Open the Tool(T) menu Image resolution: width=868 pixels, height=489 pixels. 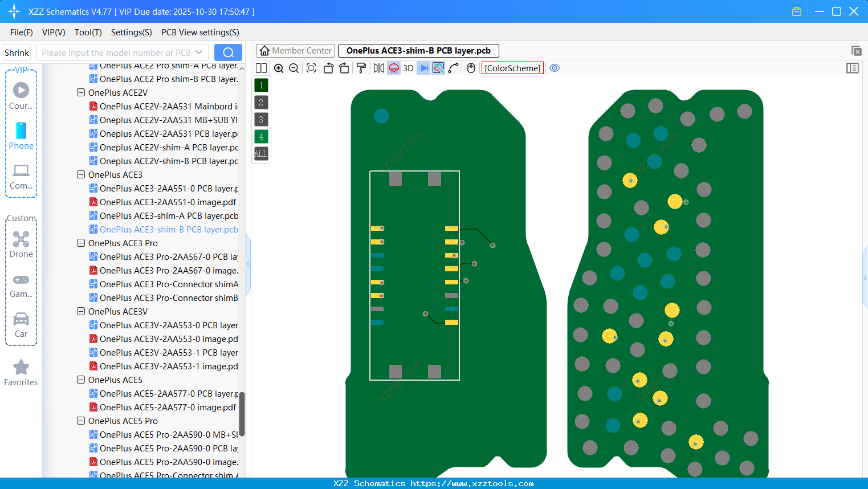tap(88, 32)
